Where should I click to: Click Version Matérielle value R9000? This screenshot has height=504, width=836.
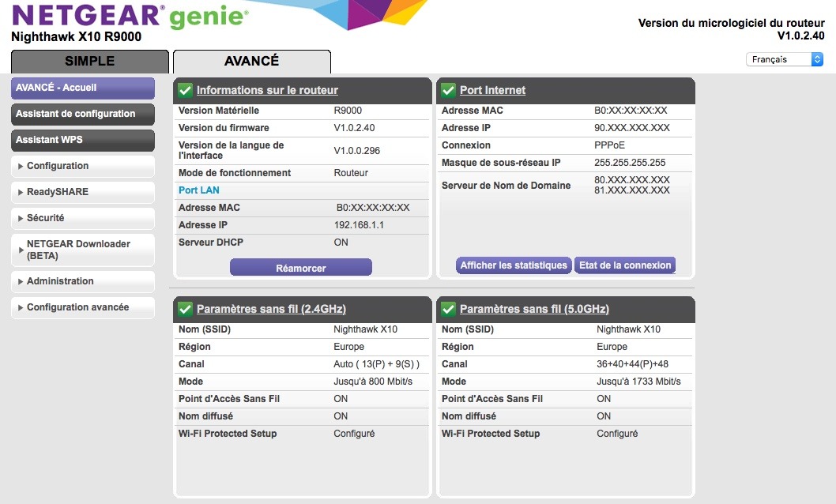tap(348, 111)
